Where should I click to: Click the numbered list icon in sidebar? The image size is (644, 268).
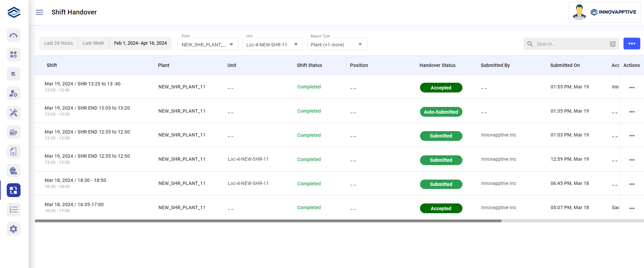13,209
